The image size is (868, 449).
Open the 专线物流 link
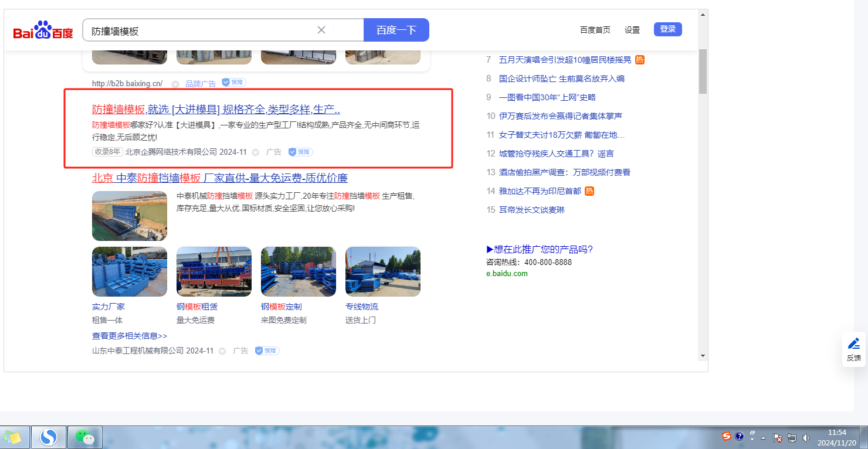[x=362, y=307]
